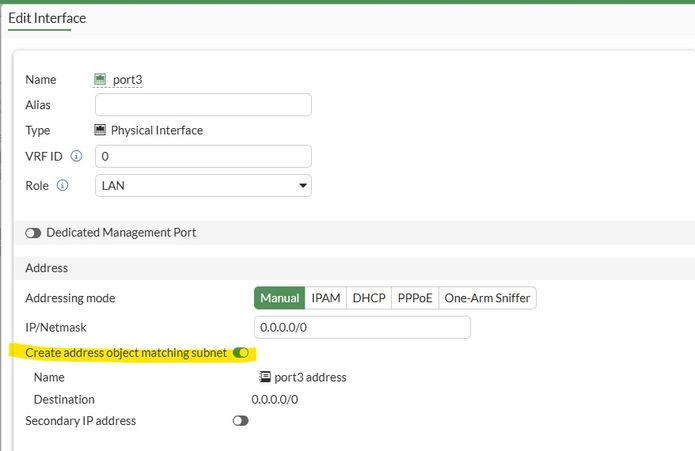Click the Role info icon
695x451 pixels.
tap(62, 186)
